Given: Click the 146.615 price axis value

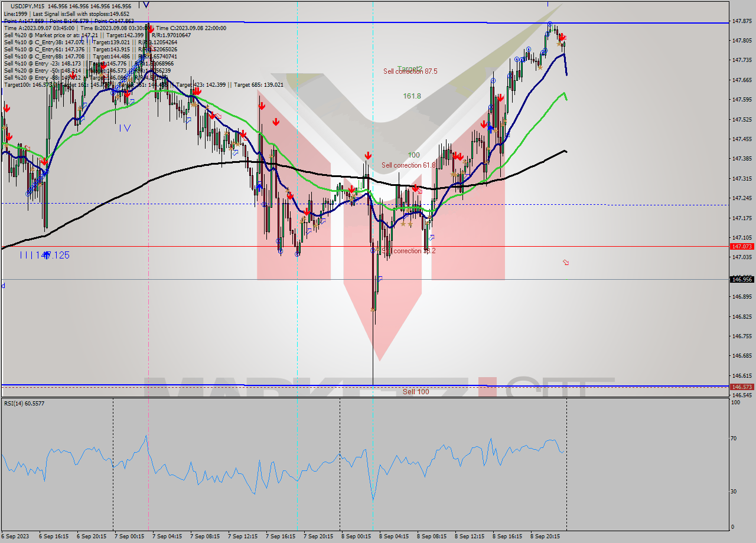Looking at the screenshot, I should (742, 375).
